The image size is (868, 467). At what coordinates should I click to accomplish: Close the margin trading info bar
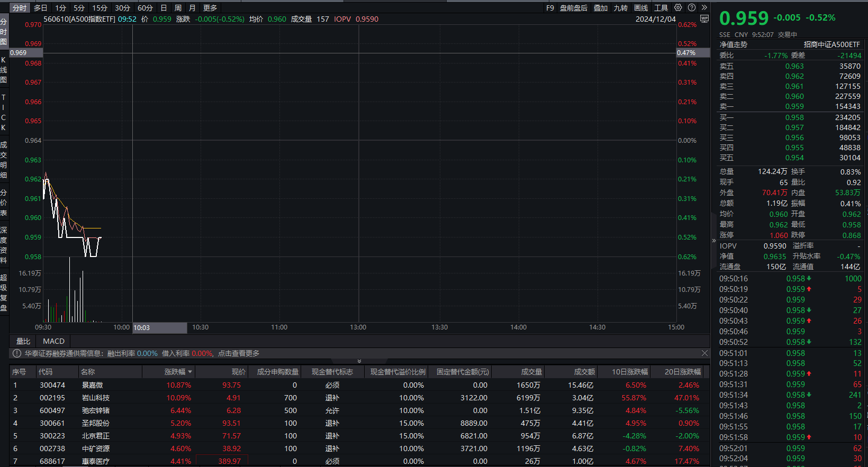704,353
